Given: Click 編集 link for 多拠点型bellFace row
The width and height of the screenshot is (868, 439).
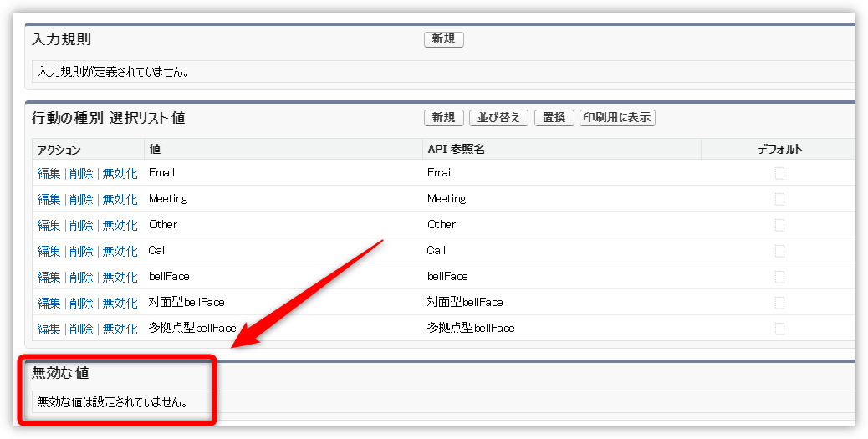Looking at the screenshot, I should tap(49, 329).
